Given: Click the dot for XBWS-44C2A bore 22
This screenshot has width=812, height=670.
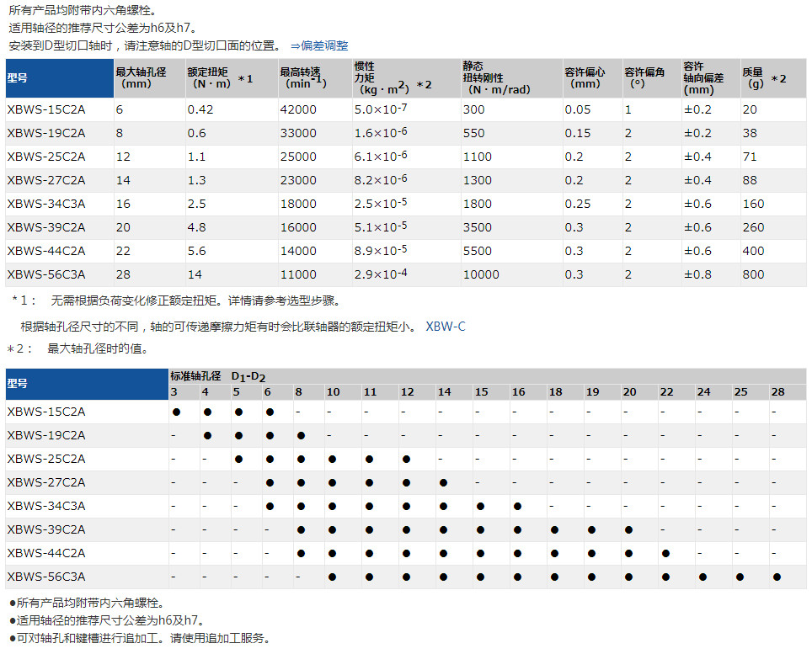Looking at the screenshot, I should (x=666, y=554).
